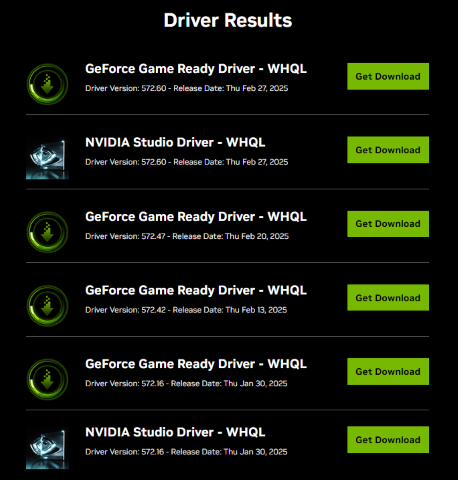This screenshot has height=480, width=458.
Task: Open the NVIDIA Studio Driver title released Jan 30
Action: point(175,432)
